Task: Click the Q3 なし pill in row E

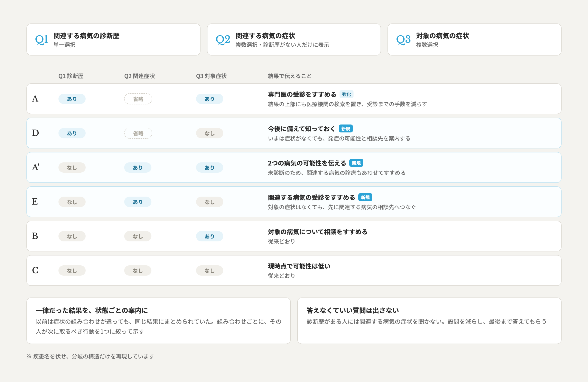Action: pyautogui.click(x=209, y=202)
